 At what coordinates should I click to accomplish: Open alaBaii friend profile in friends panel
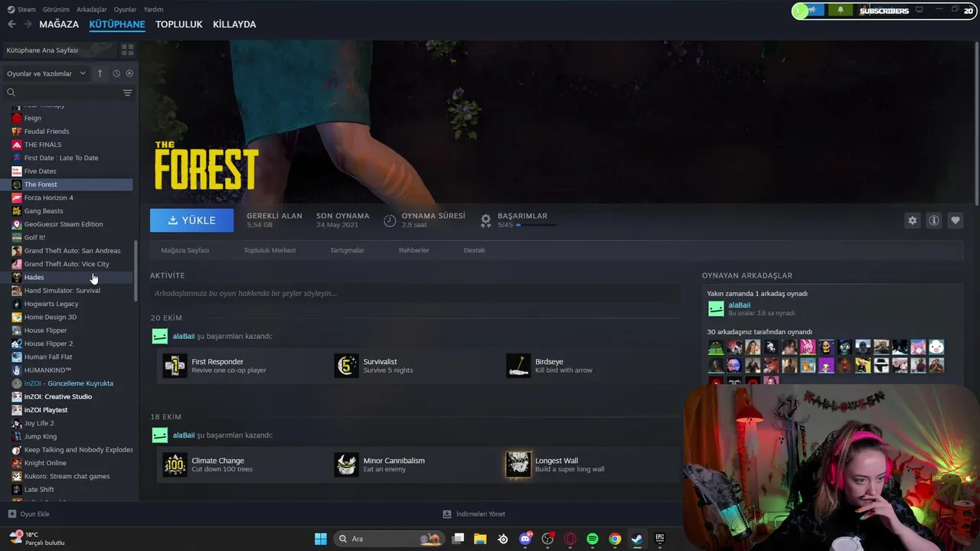click(x=739, y=305)
